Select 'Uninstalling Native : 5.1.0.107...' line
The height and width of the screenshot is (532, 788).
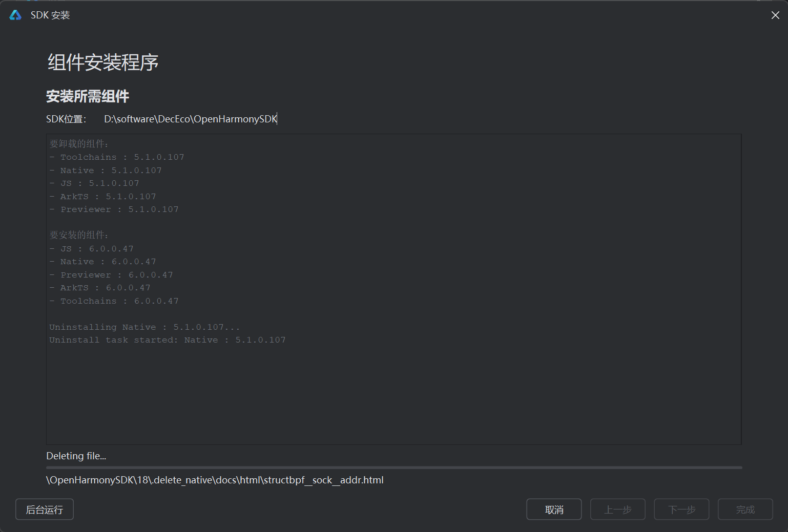144,327
